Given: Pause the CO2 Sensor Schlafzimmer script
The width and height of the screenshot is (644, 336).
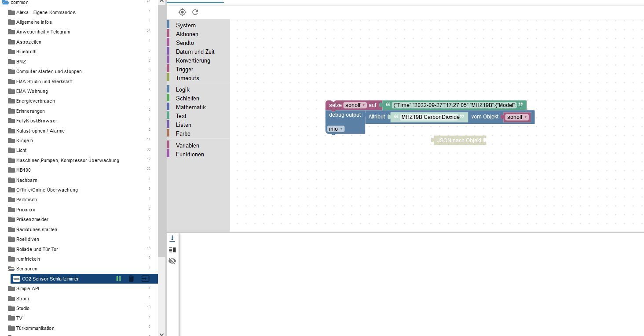Looking at the screenshot, I should 118,279.
